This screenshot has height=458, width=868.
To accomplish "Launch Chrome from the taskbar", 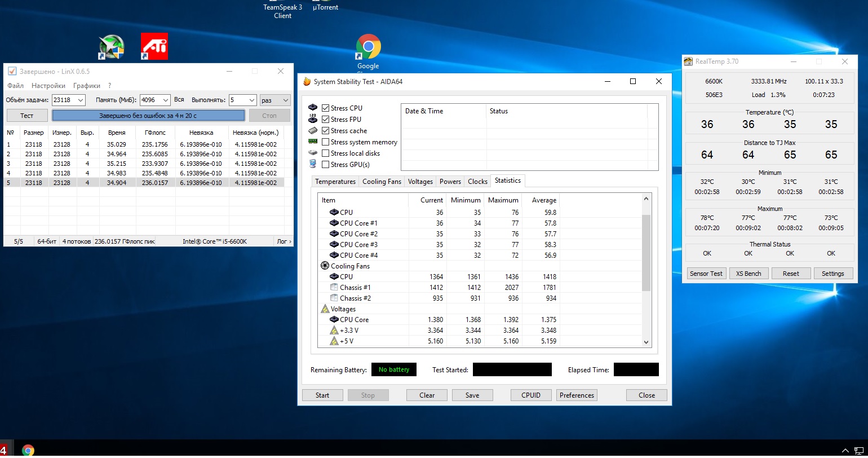I will pyautogui.click(x=28, y=450).
